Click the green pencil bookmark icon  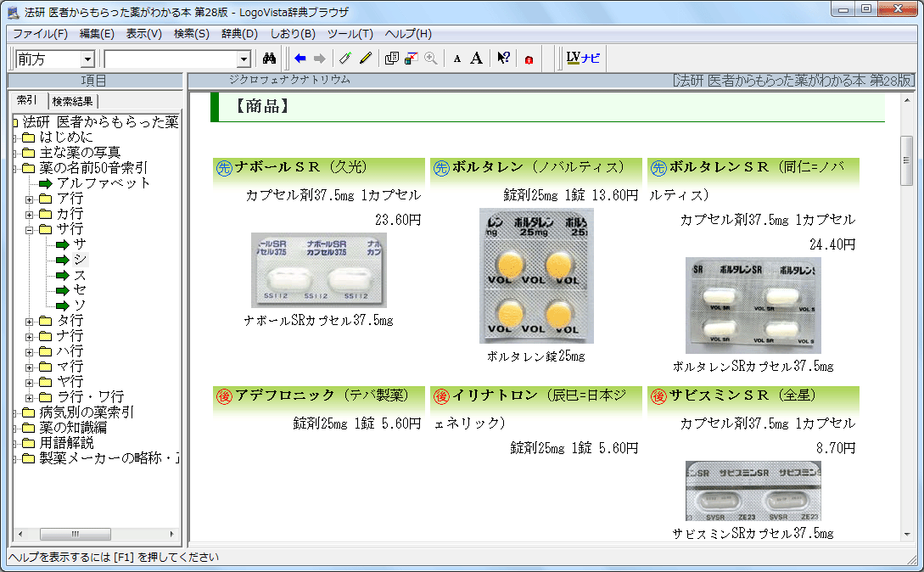tap(344, 59)
